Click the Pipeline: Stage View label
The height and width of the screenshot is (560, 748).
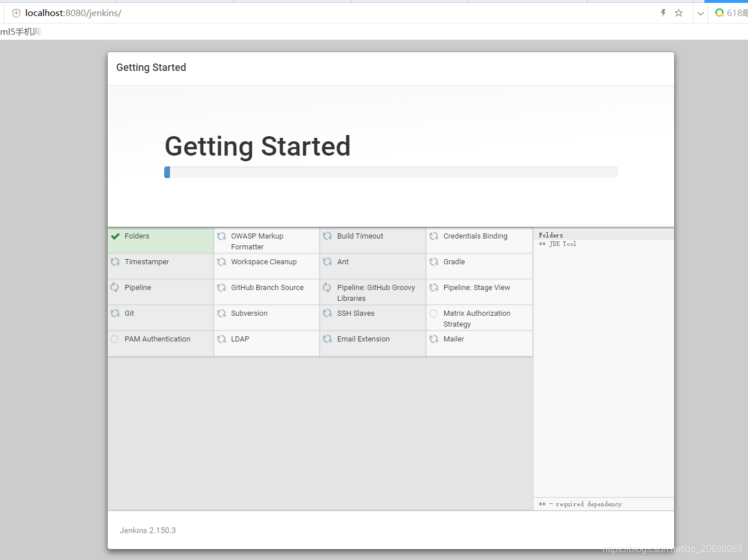coord(477,288)
